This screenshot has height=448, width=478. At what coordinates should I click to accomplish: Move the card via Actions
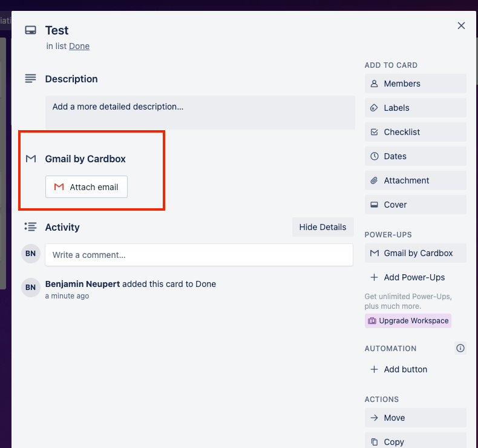click(x=415, y=418)
